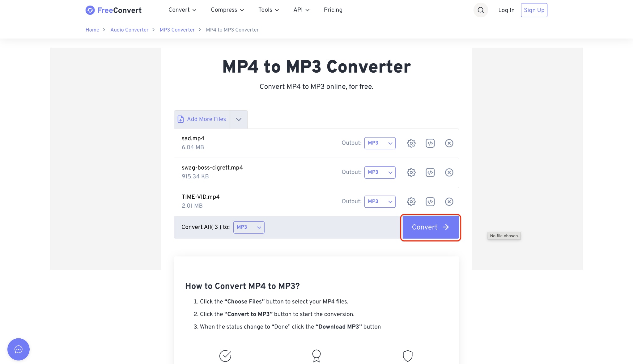Open API code icon for TIME-VID.mp4

[430, 202]
